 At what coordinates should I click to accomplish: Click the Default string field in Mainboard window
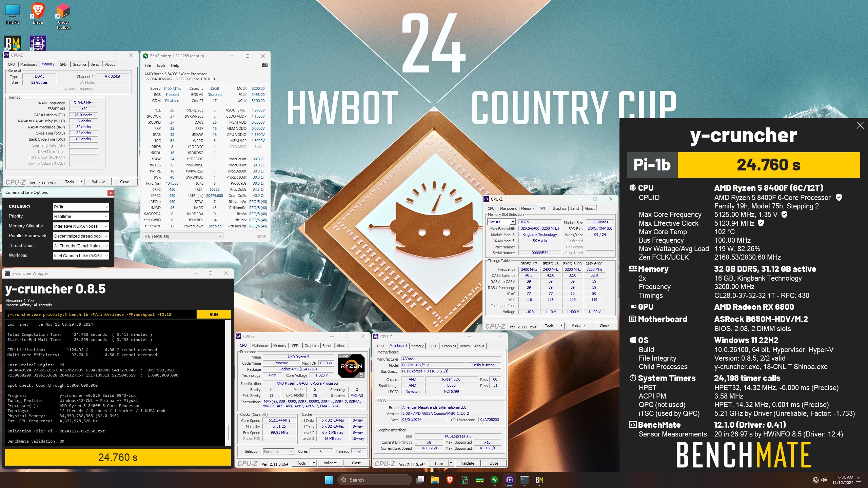coord(484,365)
